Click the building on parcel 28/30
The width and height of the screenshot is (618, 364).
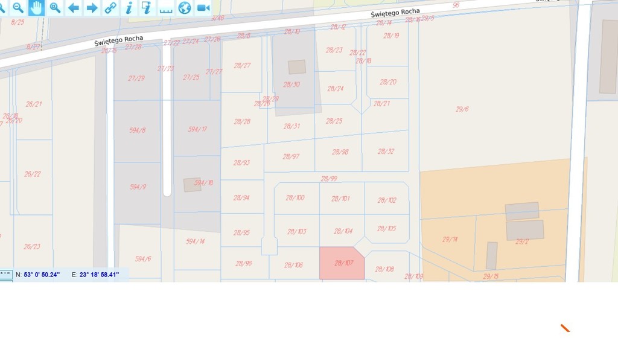(296, 67)
